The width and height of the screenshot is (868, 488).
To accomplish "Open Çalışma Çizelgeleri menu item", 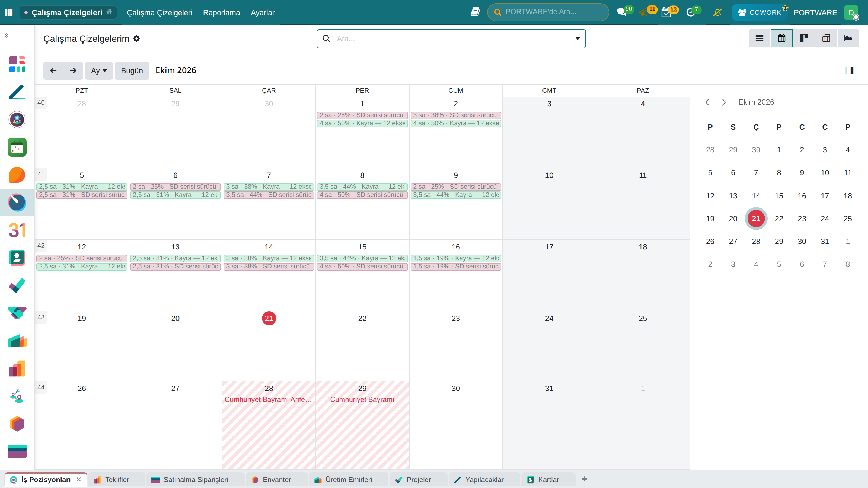I will [x=159, y=12].
